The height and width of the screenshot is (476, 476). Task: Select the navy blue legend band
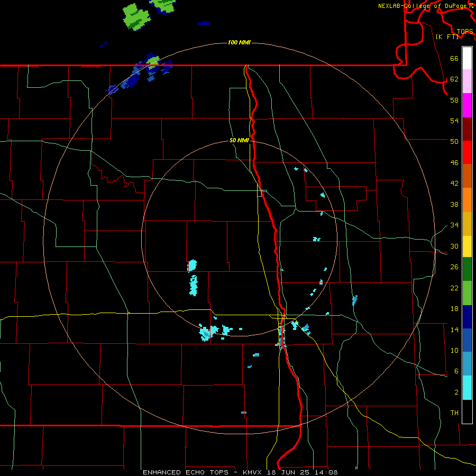[x=467, y=317]
